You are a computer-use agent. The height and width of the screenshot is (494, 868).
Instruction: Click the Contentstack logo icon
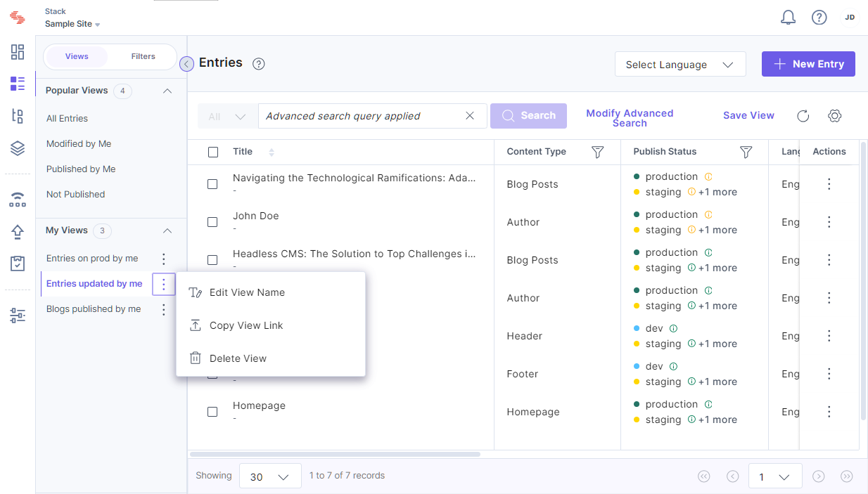click(x=18, y=17)
